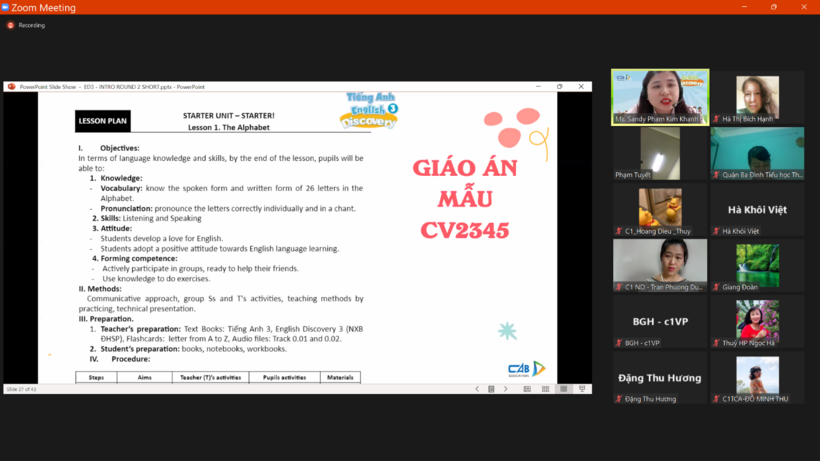Click the Recording label text
Screen dimensions: 820x461
(32, 25)
